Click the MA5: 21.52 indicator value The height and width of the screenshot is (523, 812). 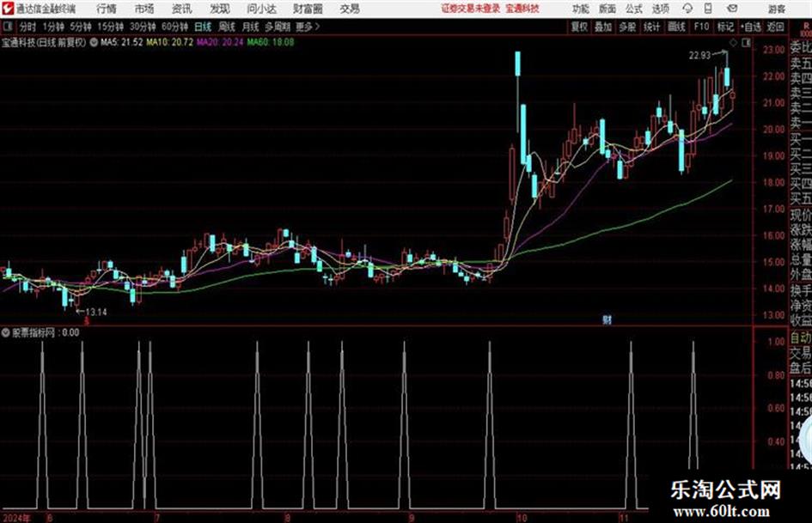point(122,42)
